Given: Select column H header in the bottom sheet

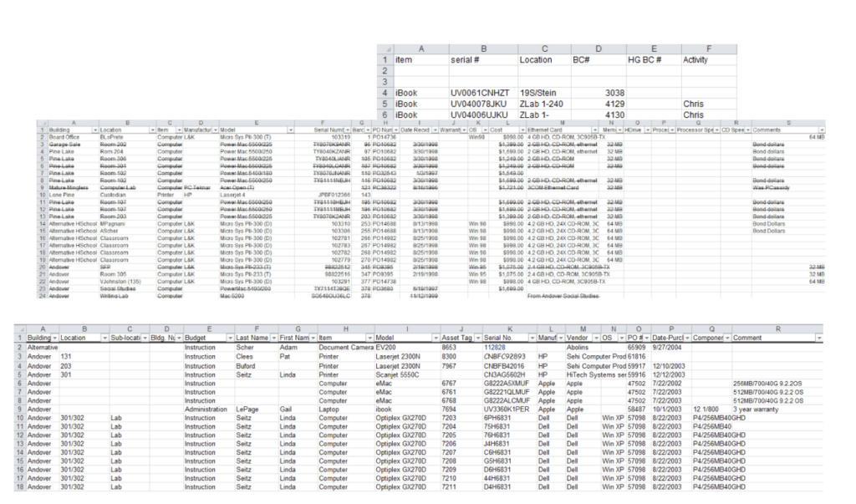Looking at the screenshot, I should click(345, 329).
